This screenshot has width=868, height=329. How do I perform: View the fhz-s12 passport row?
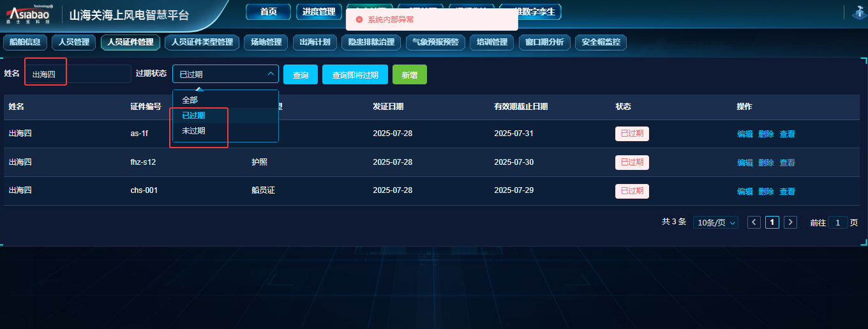click(x=787, y=163)
